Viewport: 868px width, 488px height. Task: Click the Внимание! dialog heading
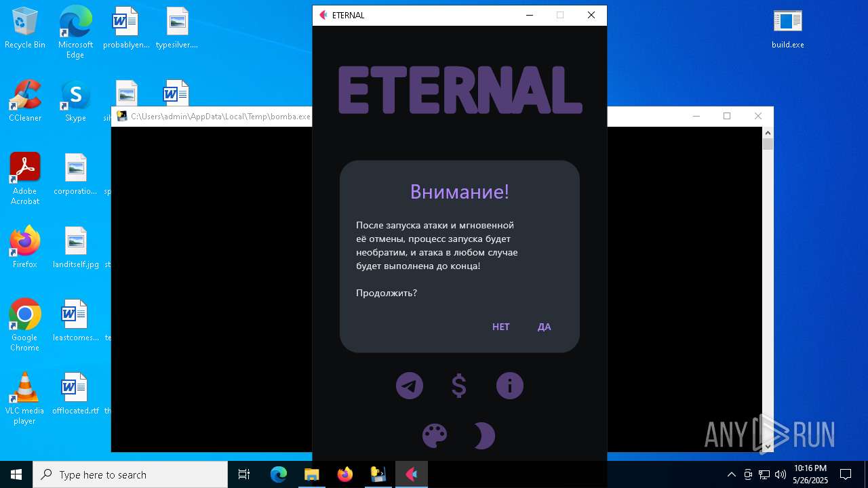(459, 191)
